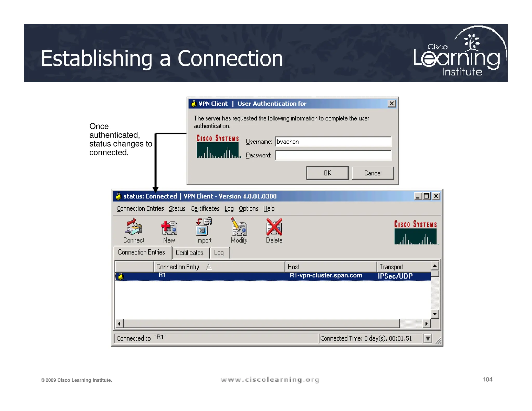
Task: Open the Log menu
Action: point(229,209)
